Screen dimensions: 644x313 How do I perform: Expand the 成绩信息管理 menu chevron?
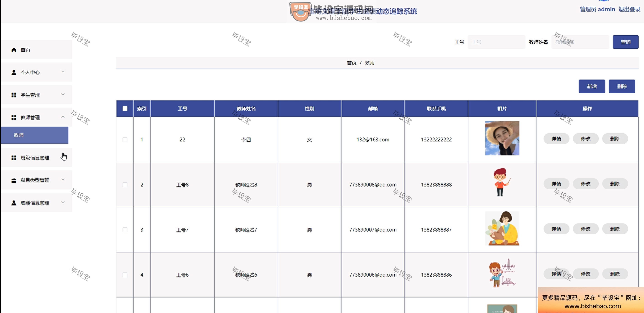click(x=63, y=202)
